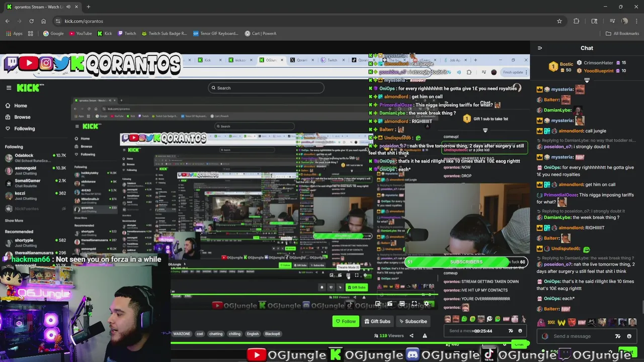The width and height of the screenshot is (644, 362).
Task: Select the qorantos Stream browser tab
Action: (42, 7)
